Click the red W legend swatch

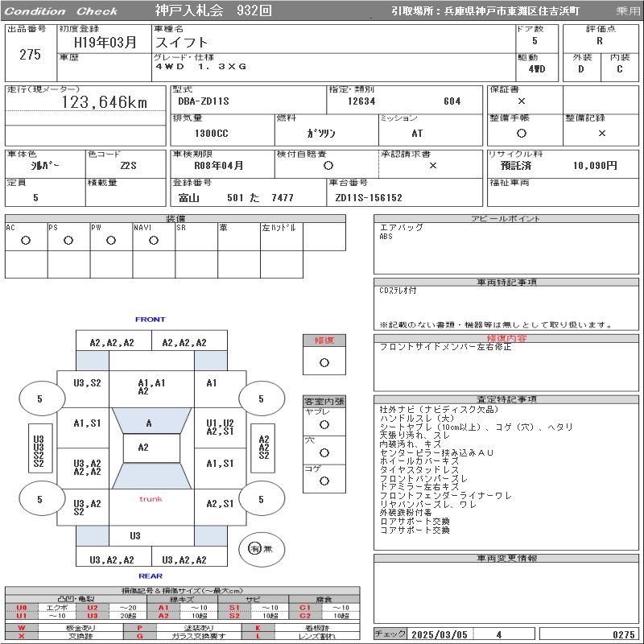(x=22, y=627)
